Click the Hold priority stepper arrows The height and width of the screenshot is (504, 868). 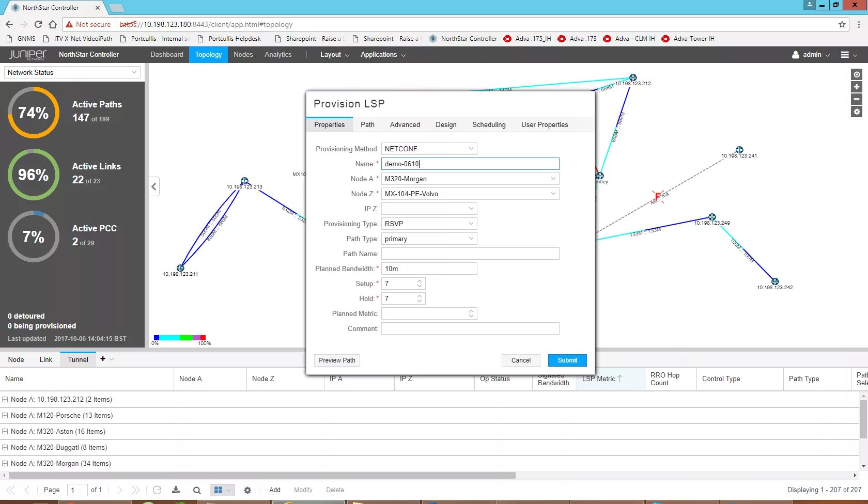[420, 298]
